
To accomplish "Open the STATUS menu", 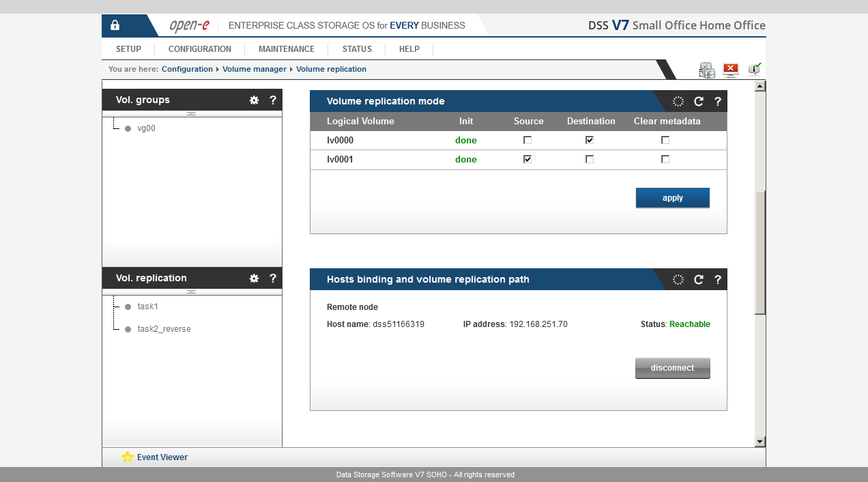I will pyautogui.click(x=357, y=49).
